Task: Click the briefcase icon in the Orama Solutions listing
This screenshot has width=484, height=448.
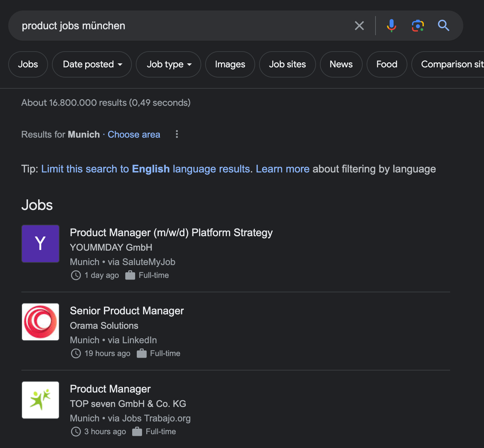Action: pyautogui.click(x=142, y=353)
